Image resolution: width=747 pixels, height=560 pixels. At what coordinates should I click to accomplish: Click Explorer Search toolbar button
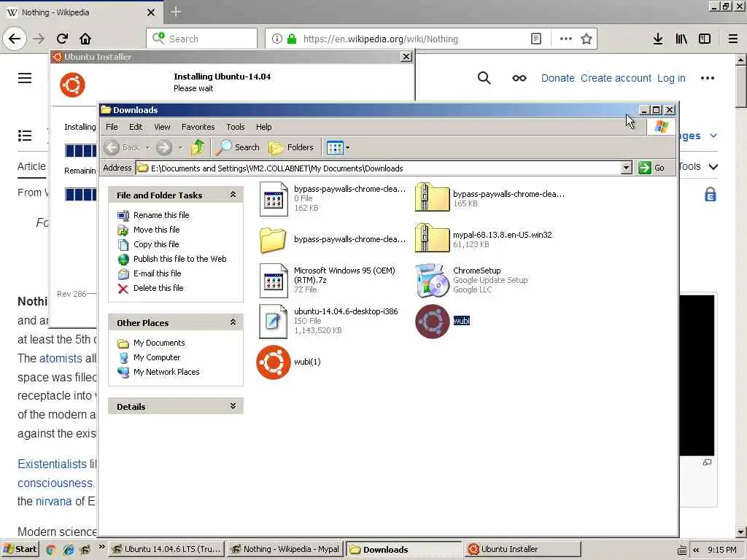point(237,147)
